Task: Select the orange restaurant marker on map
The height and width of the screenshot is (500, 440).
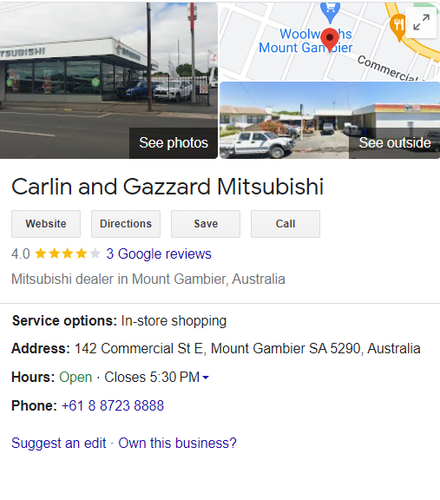Action: pyautogui.click(x=398, y=26)
